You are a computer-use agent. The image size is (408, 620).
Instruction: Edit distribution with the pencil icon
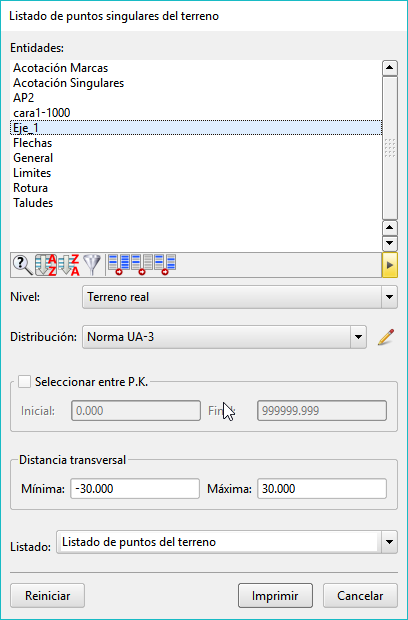coord(385,337)
